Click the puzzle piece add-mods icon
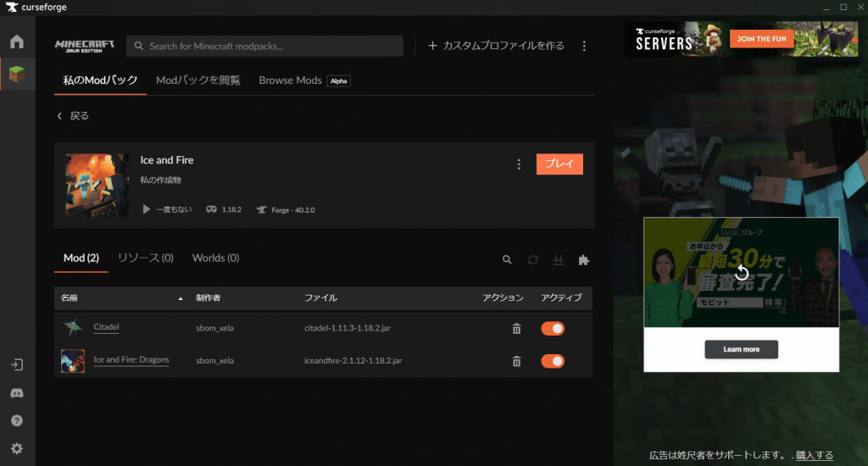This screenshot has height=466, width=868. pos(583,259)
